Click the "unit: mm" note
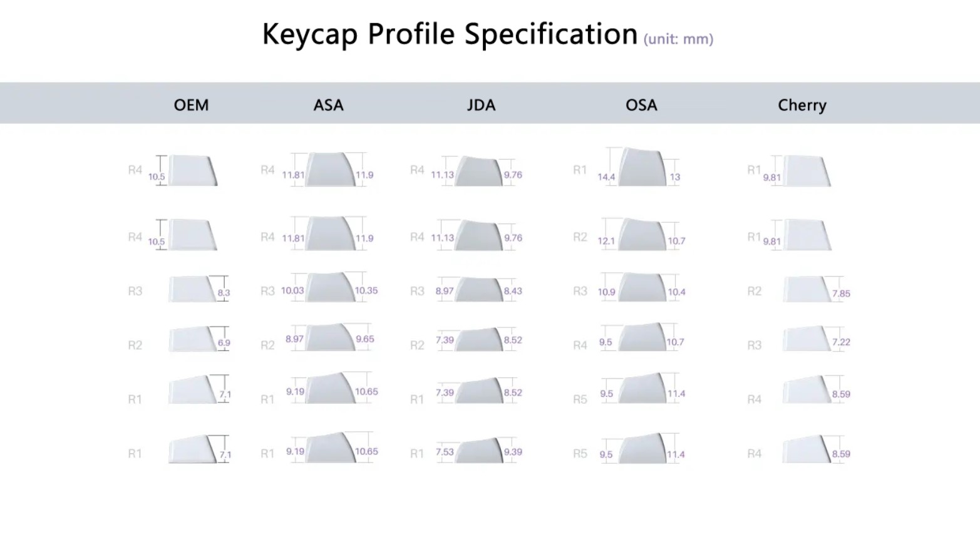The height and width of the screenshot is (542, 980). 678,39
